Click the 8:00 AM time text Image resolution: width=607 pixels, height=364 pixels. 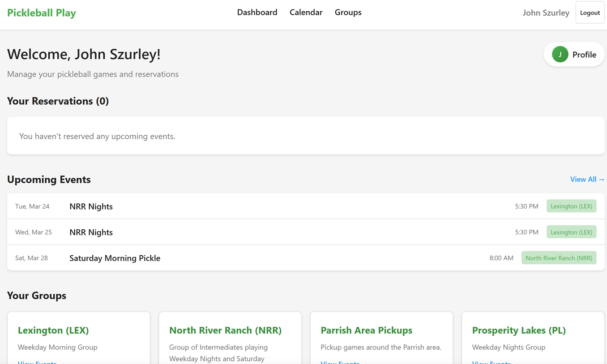coord(501,258)
